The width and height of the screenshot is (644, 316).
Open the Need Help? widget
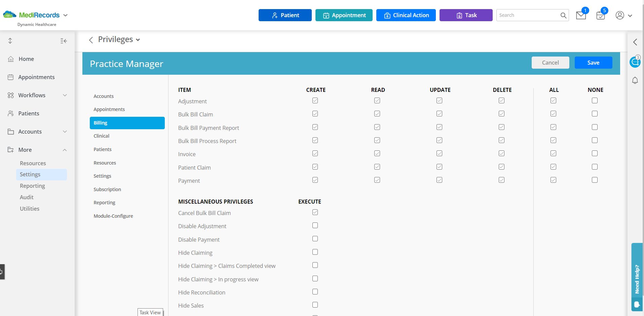pos(637,277)
